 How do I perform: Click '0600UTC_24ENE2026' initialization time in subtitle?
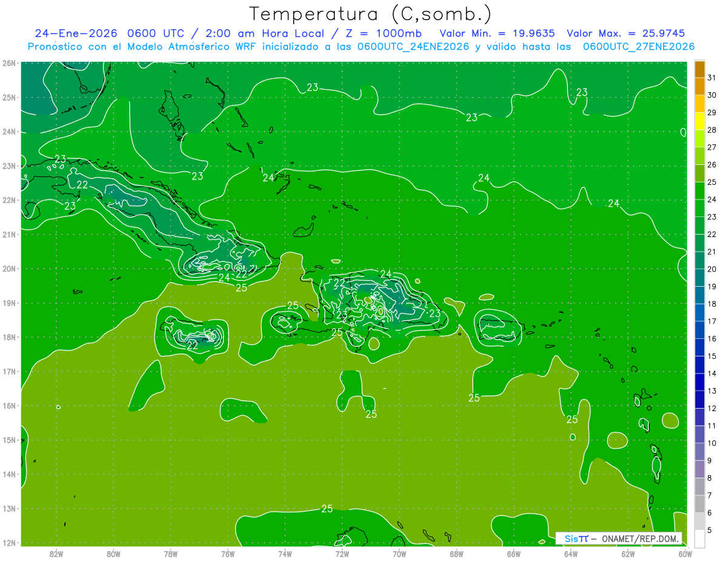point(413,47)
